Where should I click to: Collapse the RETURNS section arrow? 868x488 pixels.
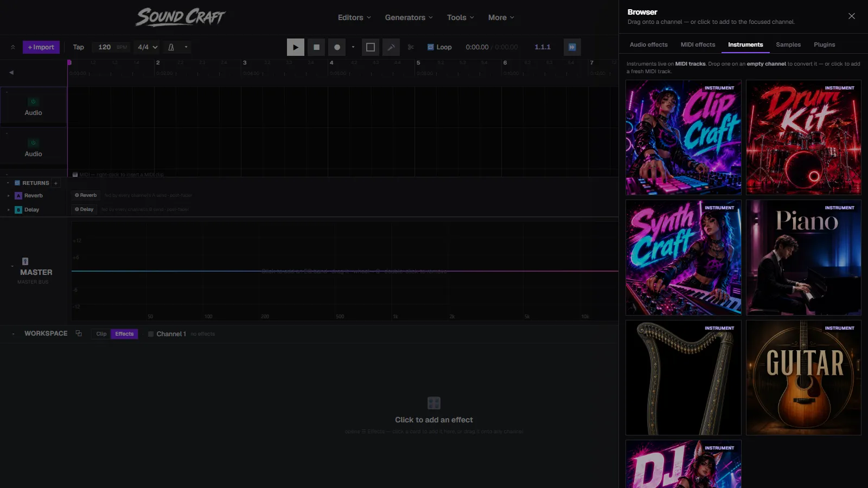click(8, 183)
